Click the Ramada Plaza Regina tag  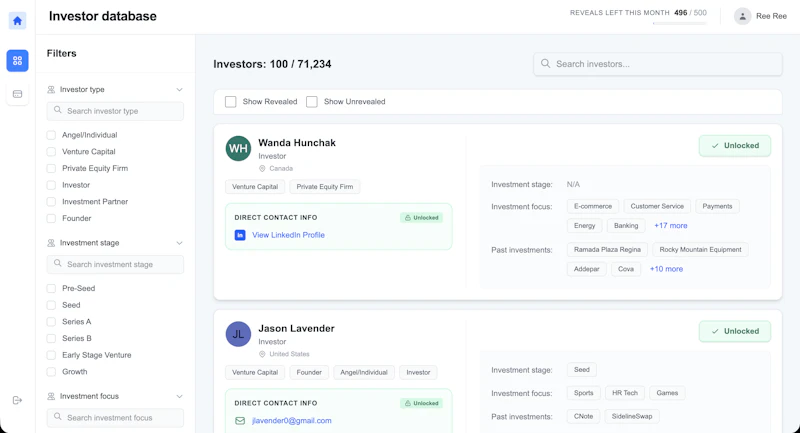pos(607,249)
